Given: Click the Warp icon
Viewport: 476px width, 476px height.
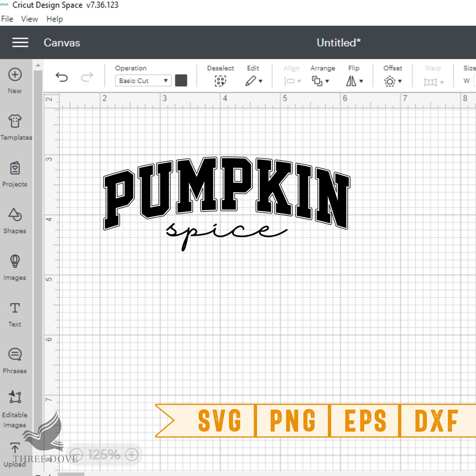Looking at the screenshot, I should (430, 82).
